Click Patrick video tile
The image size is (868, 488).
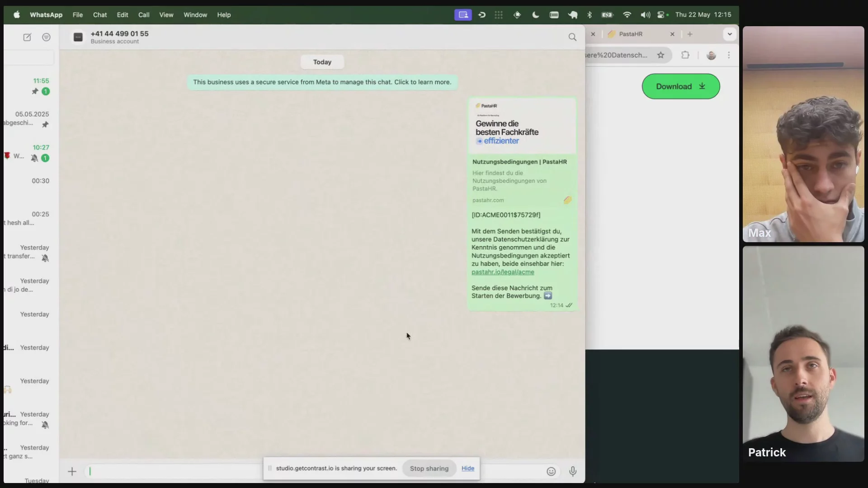click(x=803, y=354)
